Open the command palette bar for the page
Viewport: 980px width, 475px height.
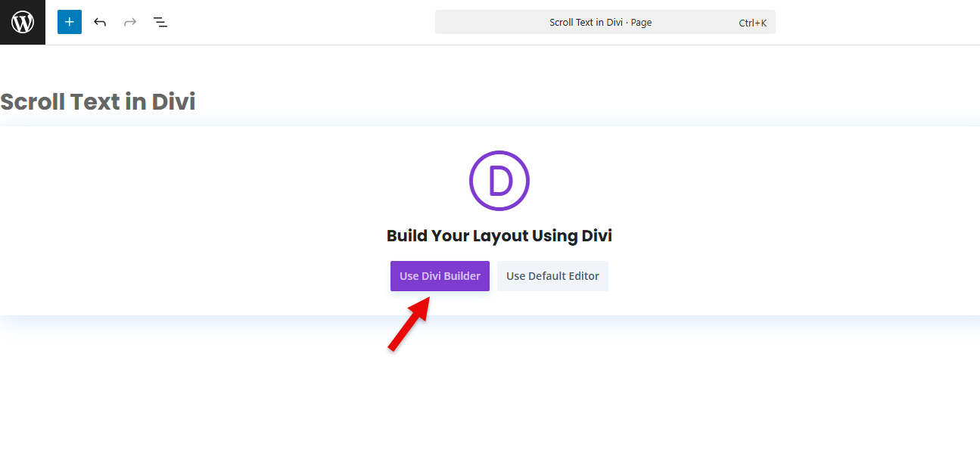(x=605, y=22)
